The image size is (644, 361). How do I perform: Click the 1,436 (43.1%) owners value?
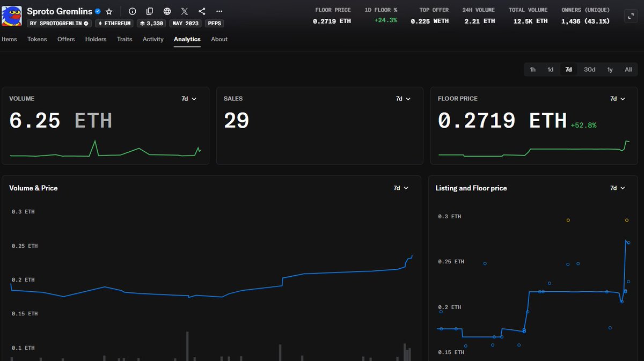pyautogui.click(x=586, y=21)
